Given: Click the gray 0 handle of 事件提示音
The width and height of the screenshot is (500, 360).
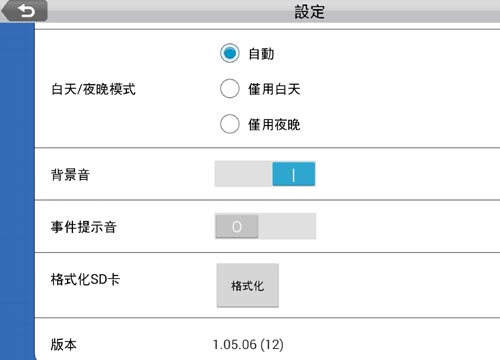Looking at the screenshot, I should point(237,226).
